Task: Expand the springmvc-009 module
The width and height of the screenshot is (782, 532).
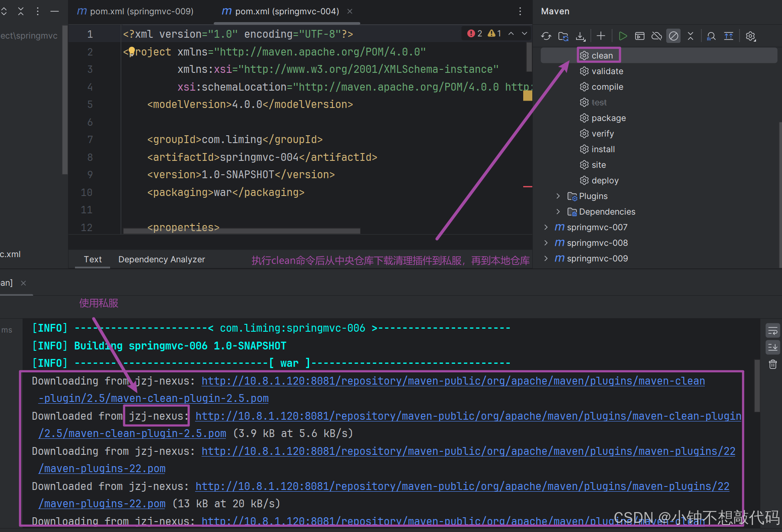Action: pos(546,258)
